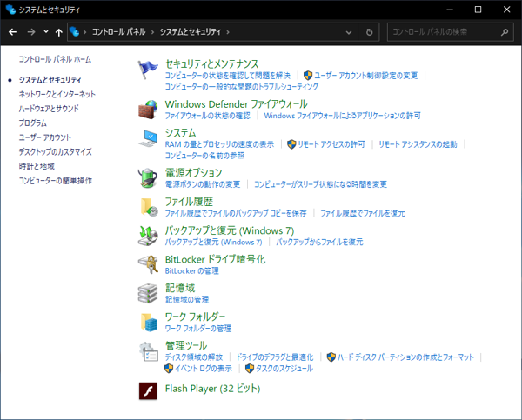The height and width of the screenshot is (420, 522).
Task: Open コンピューターの状態を確認して問題を解決 link
Action: 228,76
